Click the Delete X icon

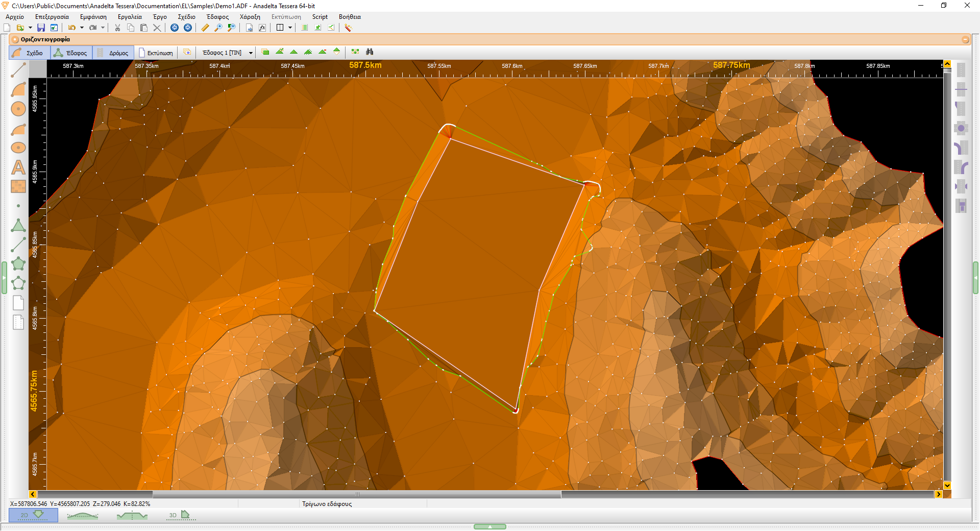[157, 28]
